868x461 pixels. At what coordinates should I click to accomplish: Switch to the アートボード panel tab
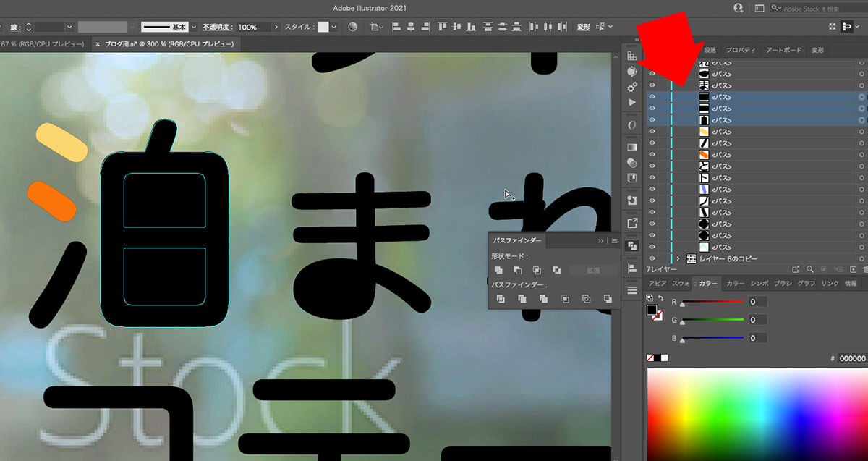(783, 50)
